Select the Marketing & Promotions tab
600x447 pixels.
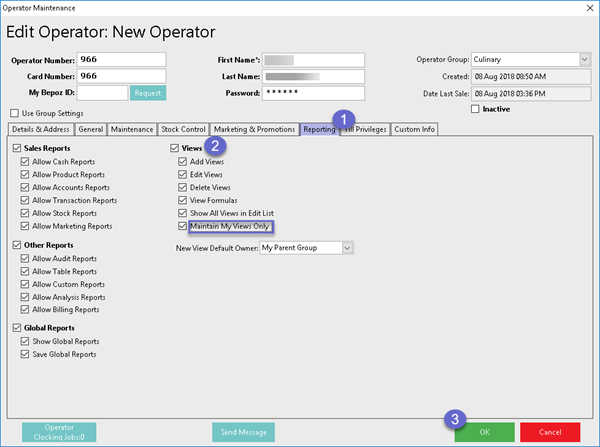[255, 129]
